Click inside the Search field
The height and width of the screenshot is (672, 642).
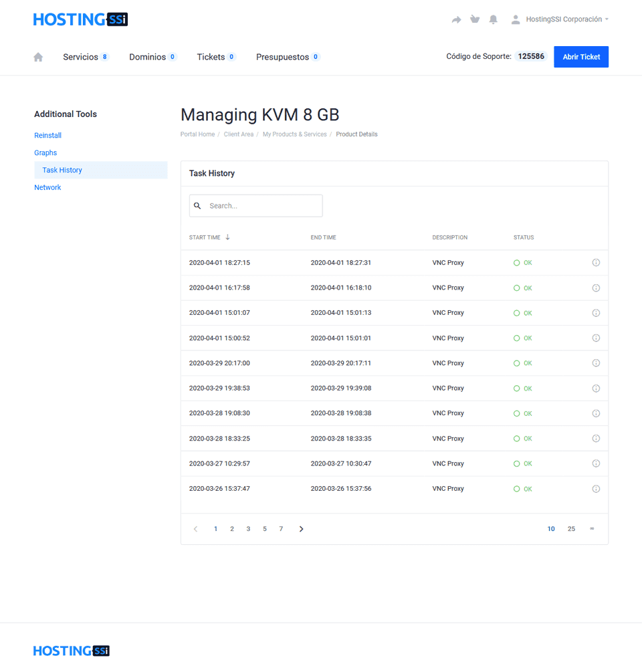[x=261, y=205]
